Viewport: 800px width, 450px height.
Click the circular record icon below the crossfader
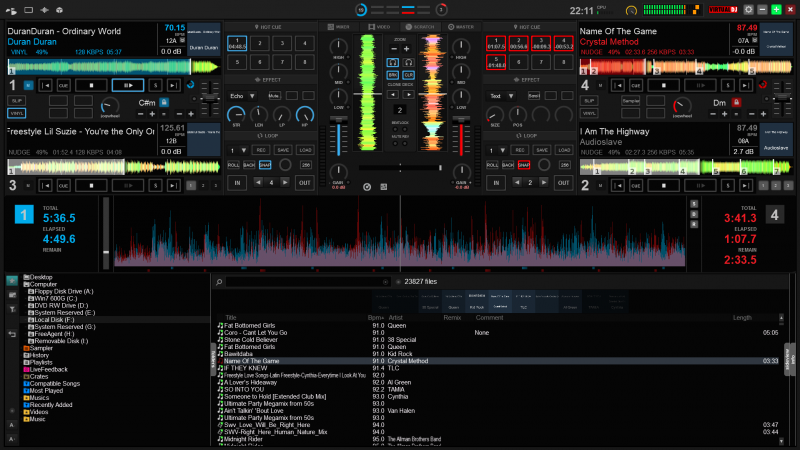[367, 187]
